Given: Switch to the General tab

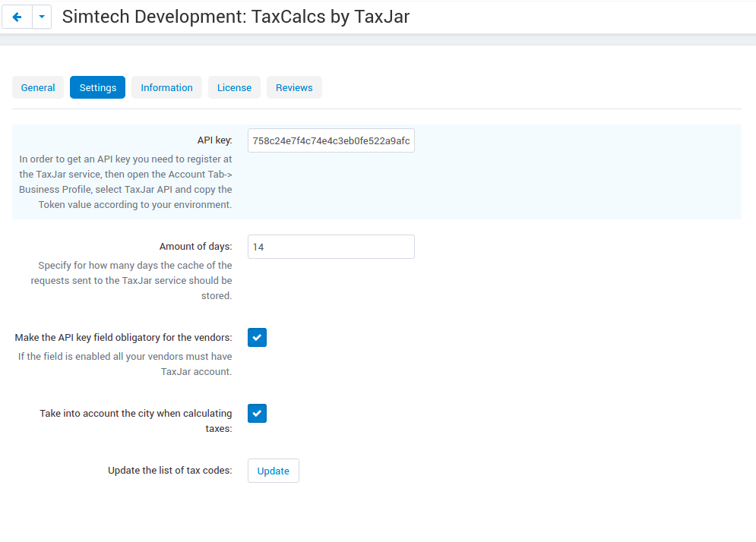Looking at the screenshot, I should tap(38, 88).
